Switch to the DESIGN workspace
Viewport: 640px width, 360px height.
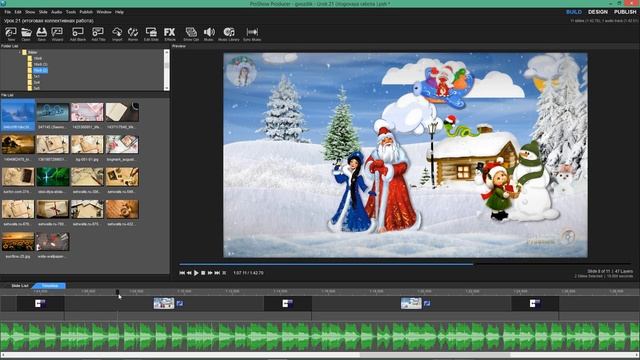pyautogui.click(x=598, y=12)
